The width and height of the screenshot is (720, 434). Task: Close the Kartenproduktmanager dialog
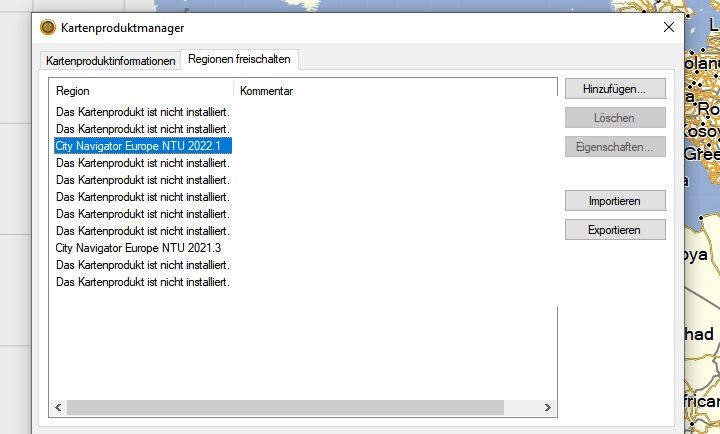[668, 28]
